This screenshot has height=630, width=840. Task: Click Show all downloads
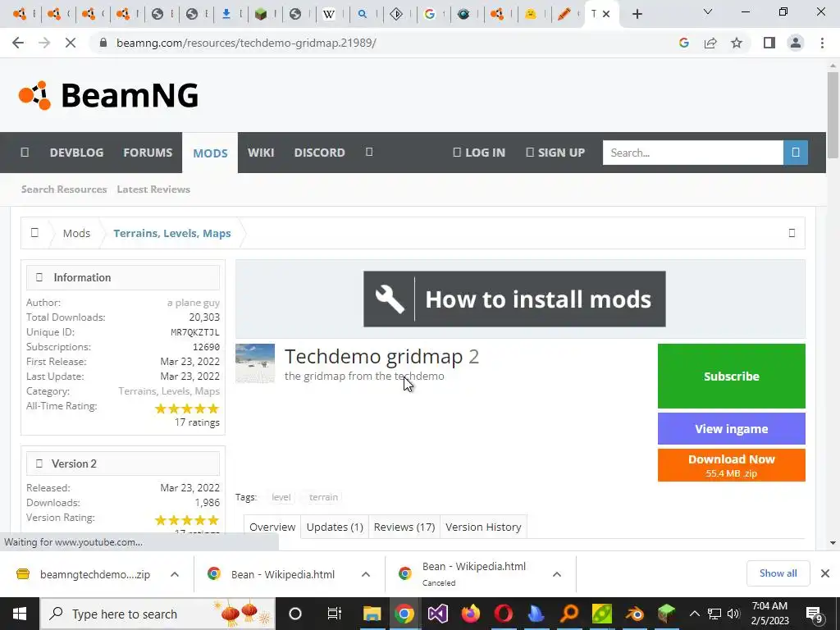tap(778, 573)
